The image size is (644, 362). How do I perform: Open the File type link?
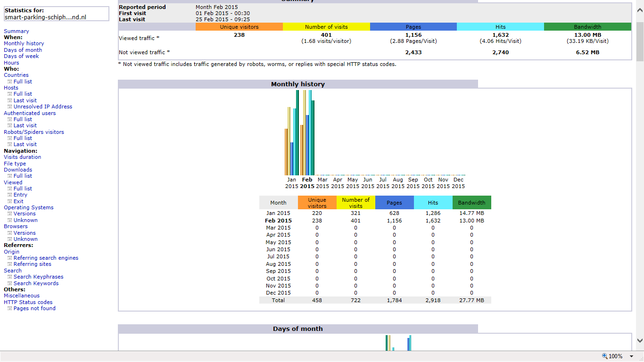(15, 164)
